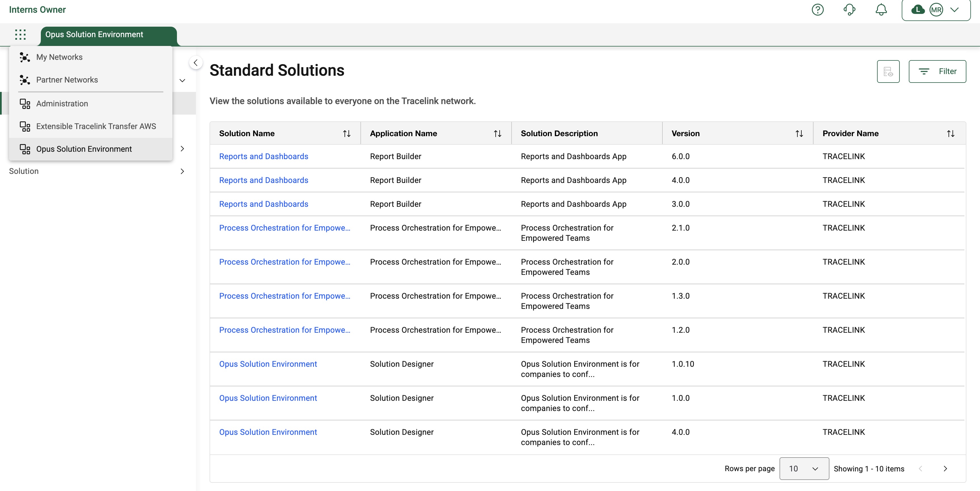
Task: Open Process Orchestration version 1.3.0 link
Action: [x=285, y=296]
